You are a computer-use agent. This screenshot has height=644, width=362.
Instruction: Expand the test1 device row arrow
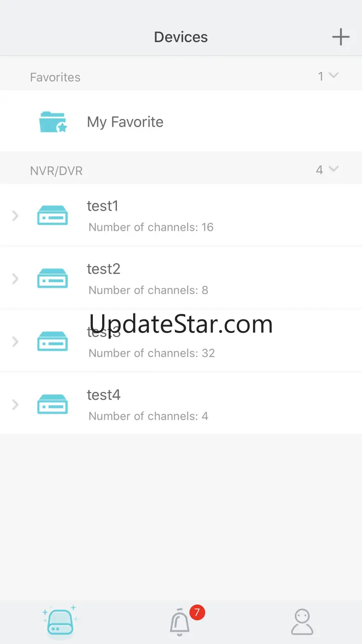15,215
